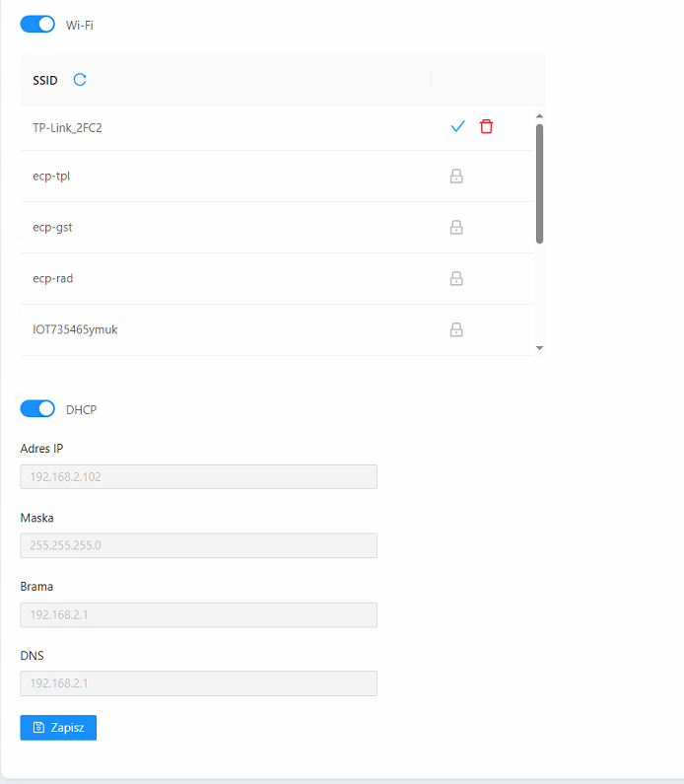This screenshot has height=784, width=684.
Task: Click the lock icon for ecp-gst
Action: 456,228
